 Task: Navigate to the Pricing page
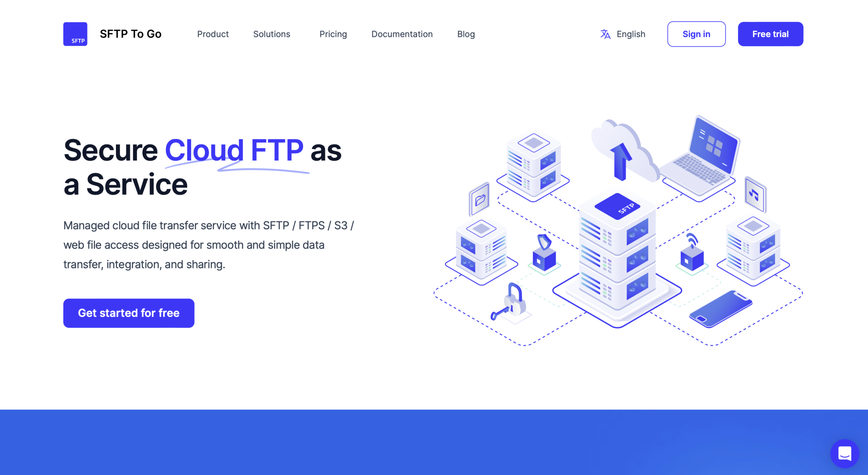(334, 34)
